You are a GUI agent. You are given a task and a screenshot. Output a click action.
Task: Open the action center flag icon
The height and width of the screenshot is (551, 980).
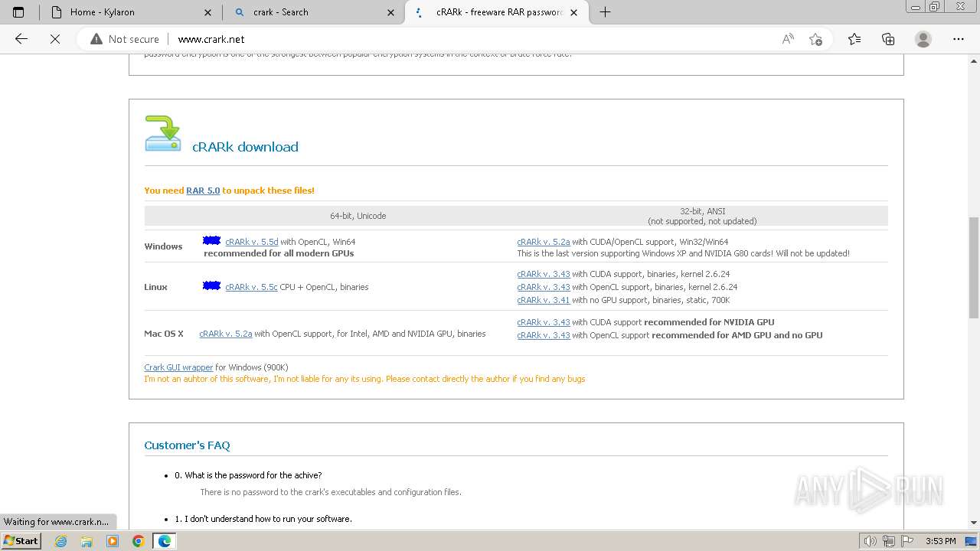(907, 541)
